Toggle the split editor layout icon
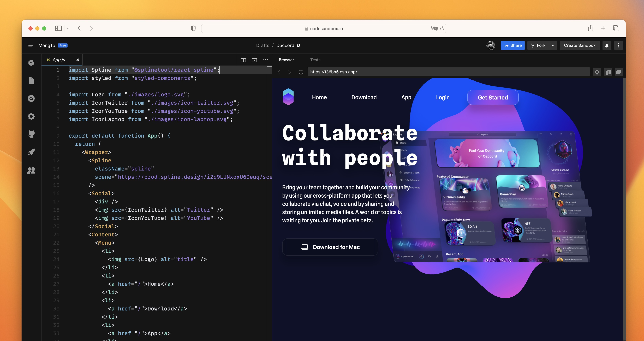Image resolution: width=644 pixels, height=341 pixels. (243, 60)
